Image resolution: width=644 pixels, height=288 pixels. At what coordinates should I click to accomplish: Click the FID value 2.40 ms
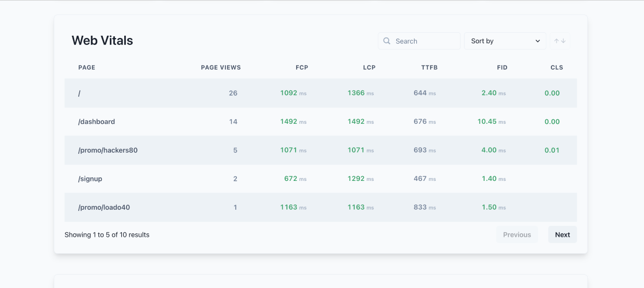(494, 93)
